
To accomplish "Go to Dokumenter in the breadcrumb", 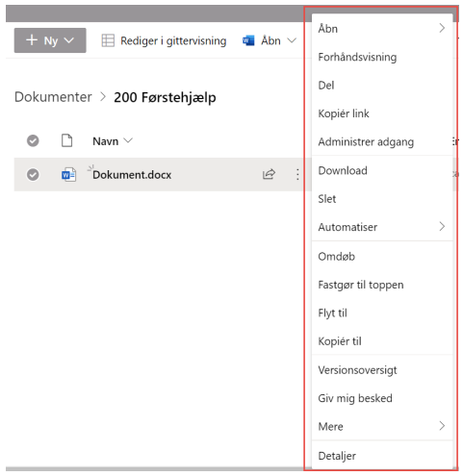I will pos(53,97).
